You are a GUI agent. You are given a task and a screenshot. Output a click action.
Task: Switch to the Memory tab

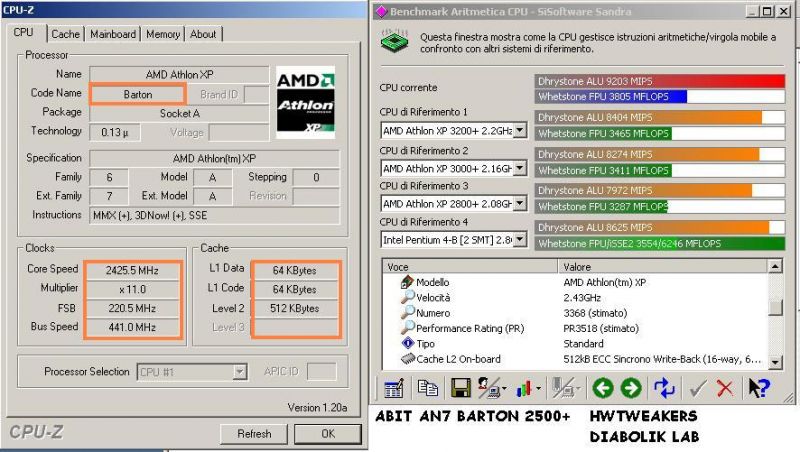(163, 34)
